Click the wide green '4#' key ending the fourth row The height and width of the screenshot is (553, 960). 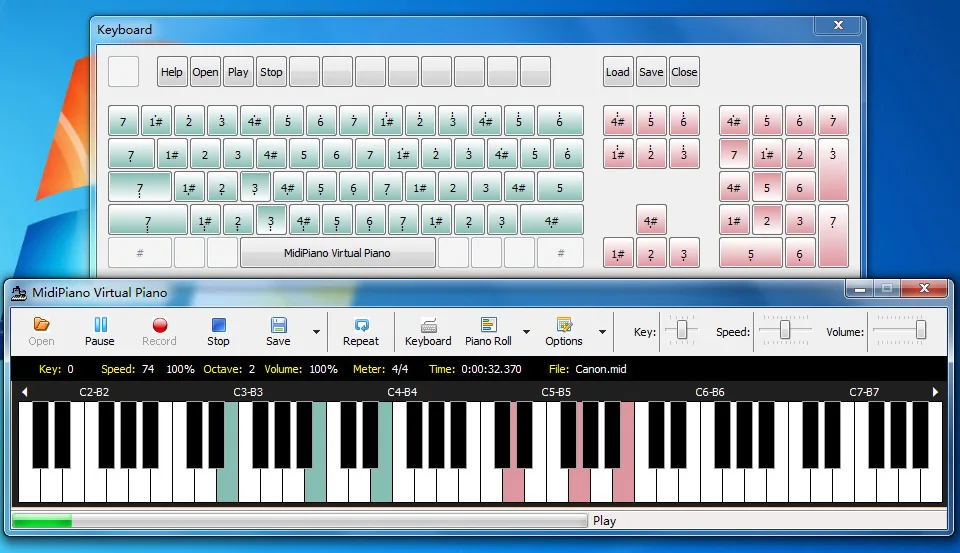(552, 220)
